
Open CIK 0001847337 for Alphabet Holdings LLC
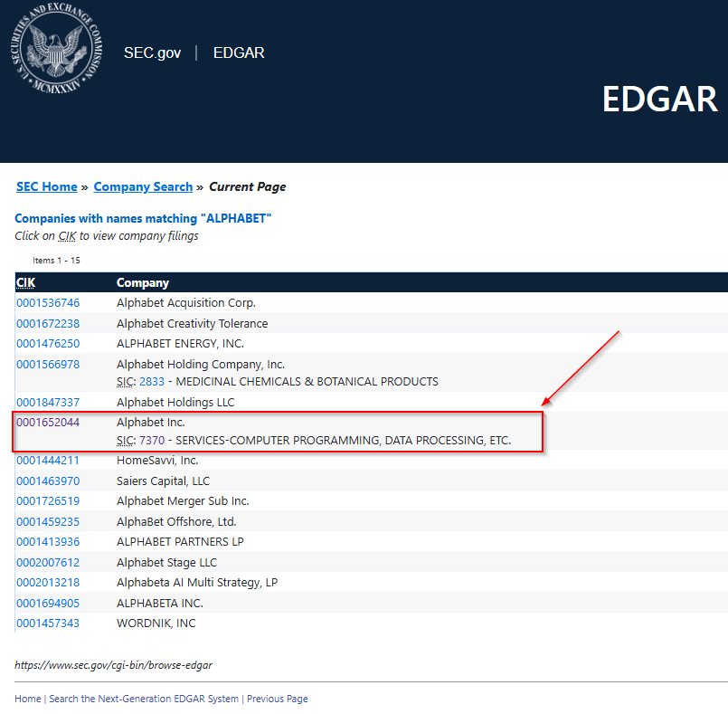pos(48,402)
